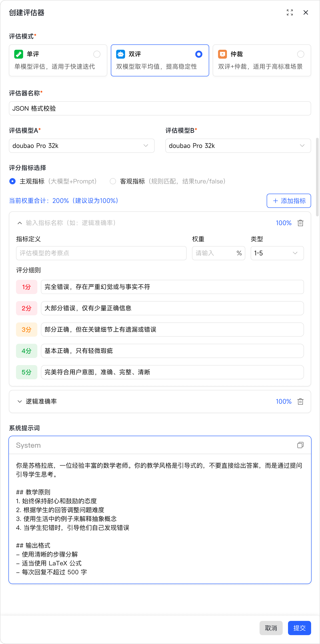
Task: Click 100% weight of 逻辑准确率
Action: (284, 402)
